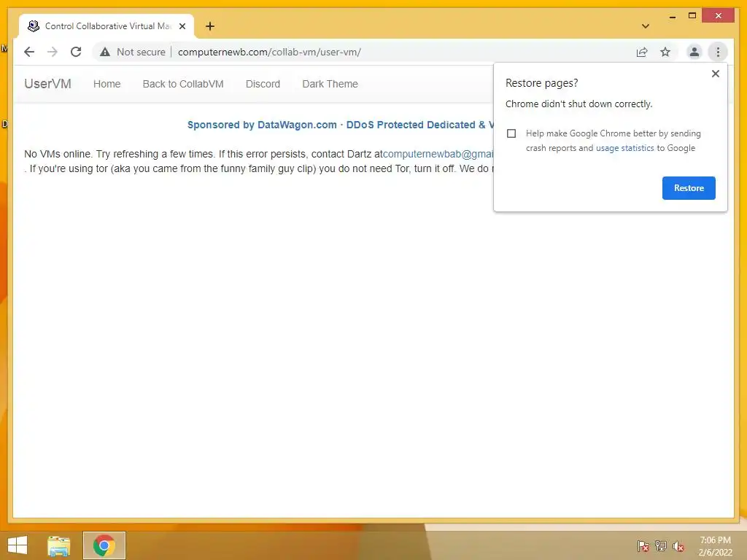Viewport: 747px width, 560px height.
Task: Click the Not secure warning triangle icon
Action: (105, 52)
